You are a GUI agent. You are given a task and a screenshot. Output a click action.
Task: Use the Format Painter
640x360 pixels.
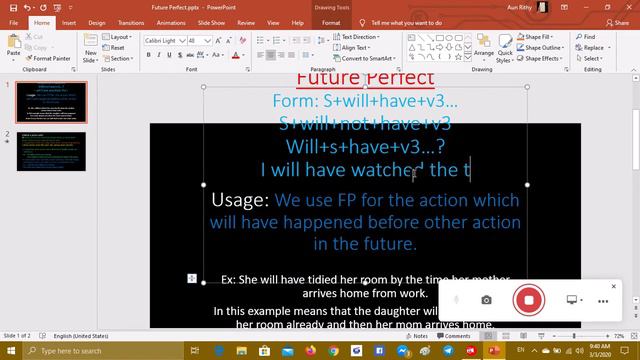tap(48, 58)
